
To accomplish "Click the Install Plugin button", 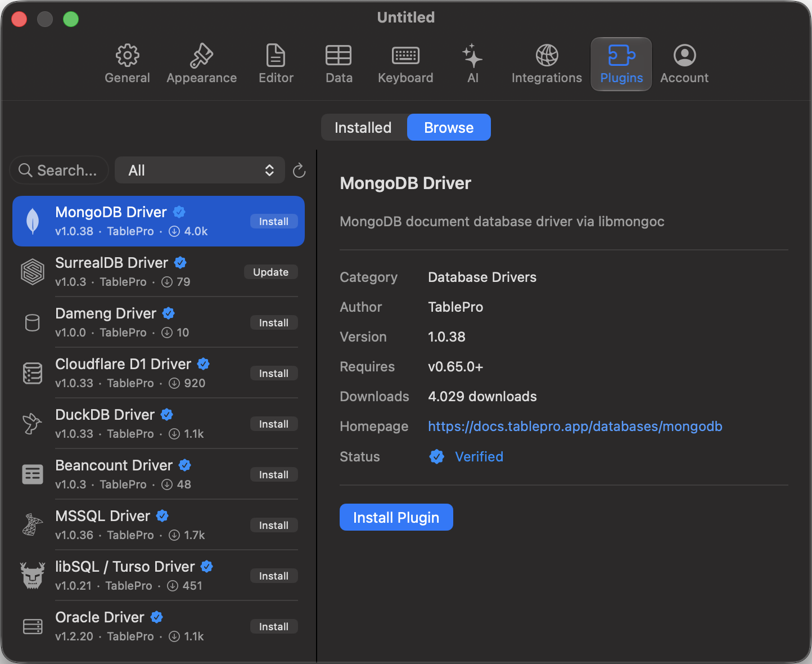I will tap(396, 517).
